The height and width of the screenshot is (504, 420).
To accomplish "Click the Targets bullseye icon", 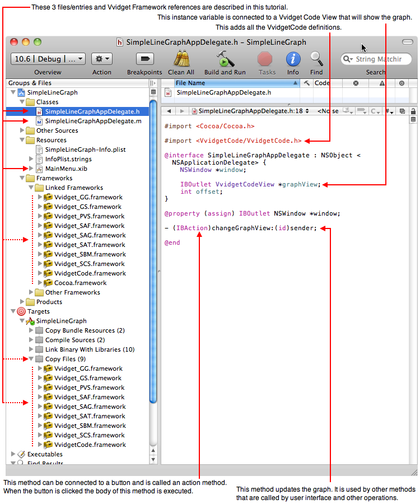I will 21,311.
